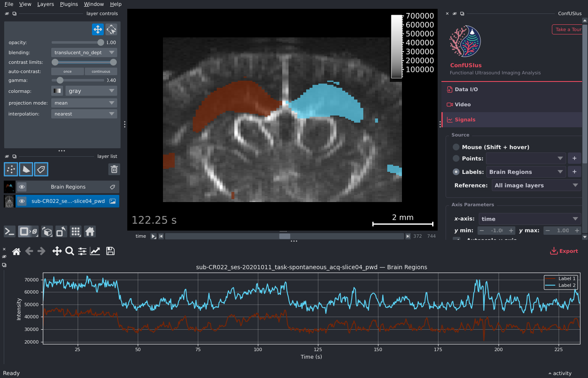Image resolution: width=588 pixels, height=378 pixels.
Task: Open the projection mode dropdown
Action: (84, 103)
